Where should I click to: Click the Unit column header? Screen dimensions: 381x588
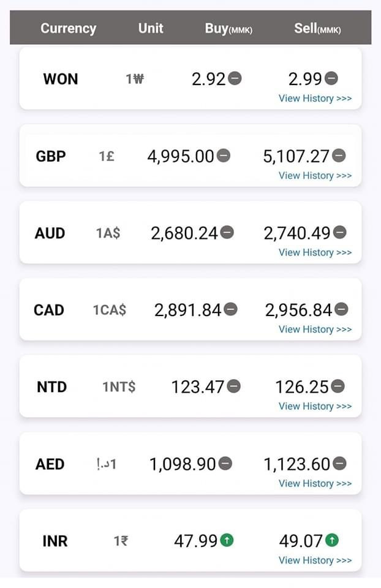point(151,28)
